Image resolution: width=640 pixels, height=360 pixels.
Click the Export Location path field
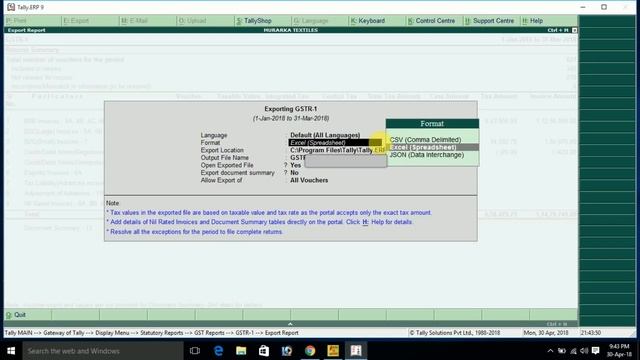pos(337,150)
